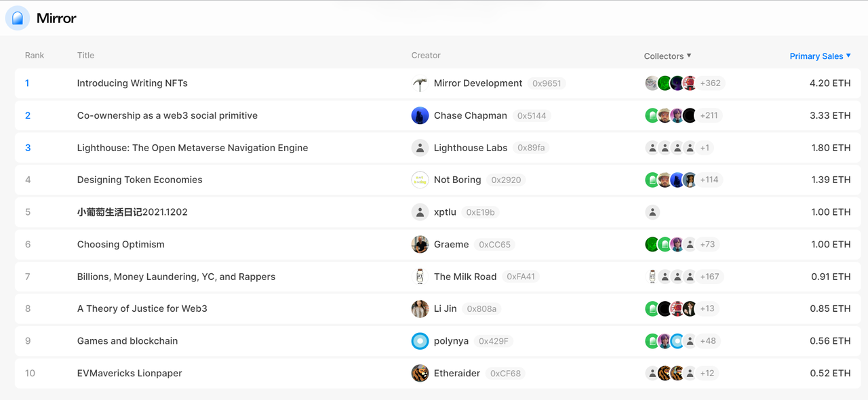Viewport: 868px width, 400px height.
Task: Click address badge 0x9651
Action: (547, 83)
